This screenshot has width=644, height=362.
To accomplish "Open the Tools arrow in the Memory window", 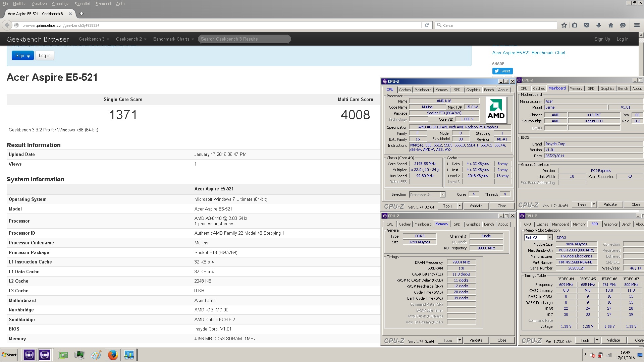I will pos(460,340).
